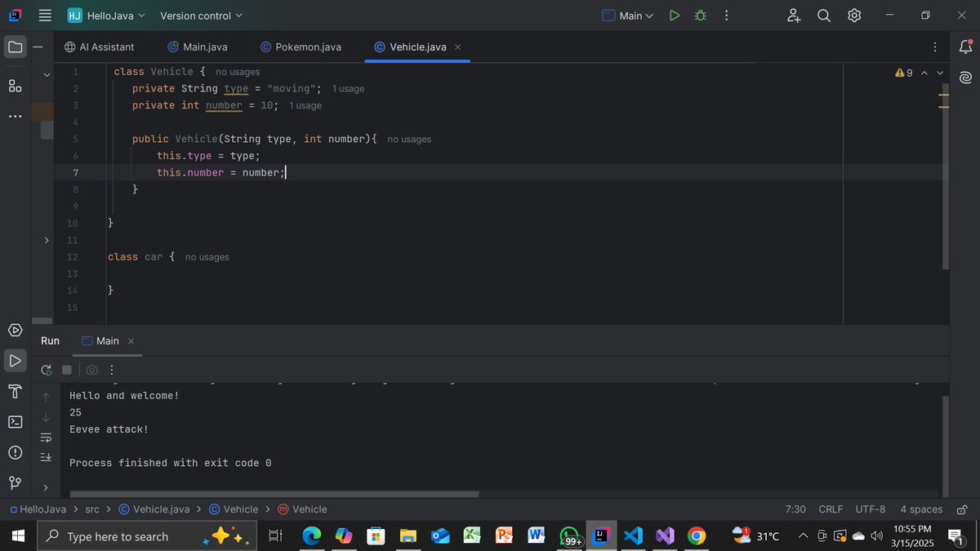Expand the left tool window stripe chevron
Screen dimensions: 980x551
[x=46, y=487]
